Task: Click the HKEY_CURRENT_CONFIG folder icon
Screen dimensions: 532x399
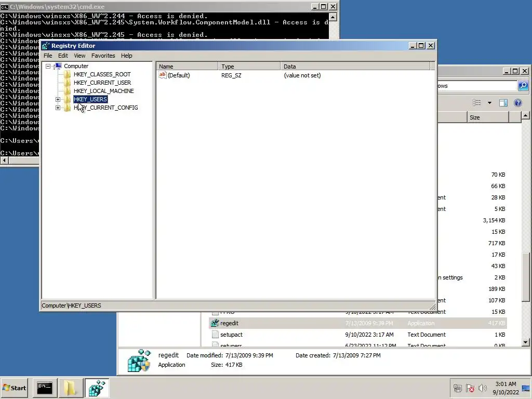Action: [67, 108]
